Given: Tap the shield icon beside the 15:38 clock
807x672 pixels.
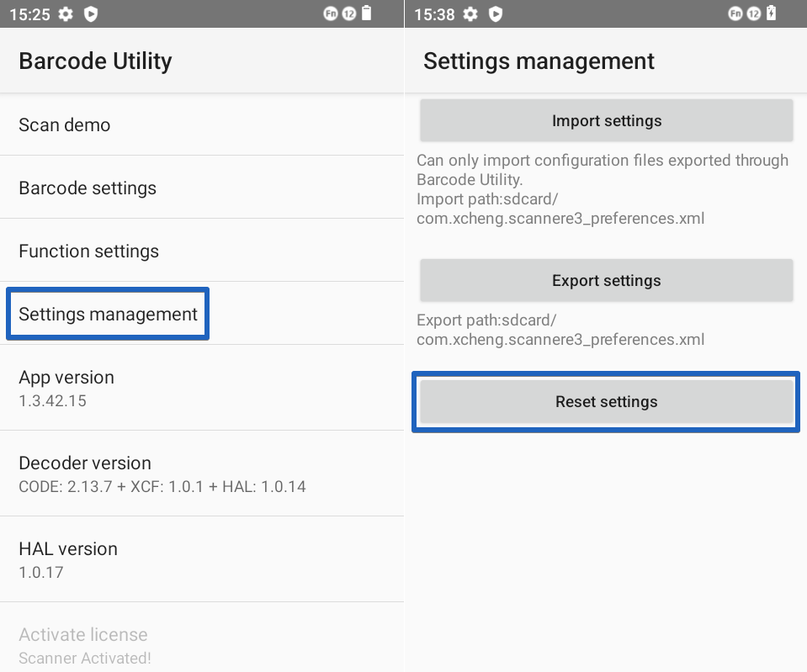Looking at the screenshot, I should (x=496, y=14).
